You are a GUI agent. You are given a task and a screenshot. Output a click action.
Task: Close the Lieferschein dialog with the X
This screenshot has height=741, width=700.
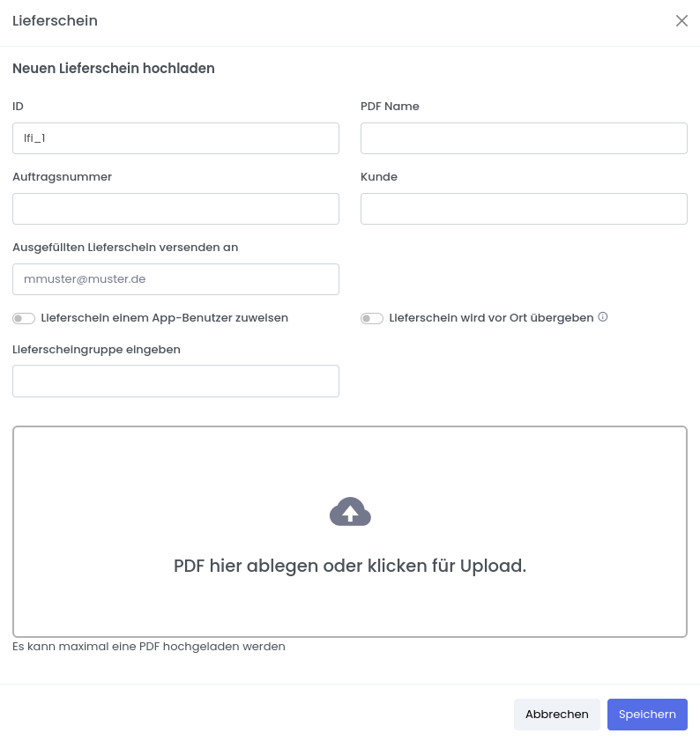pos(681,21)
